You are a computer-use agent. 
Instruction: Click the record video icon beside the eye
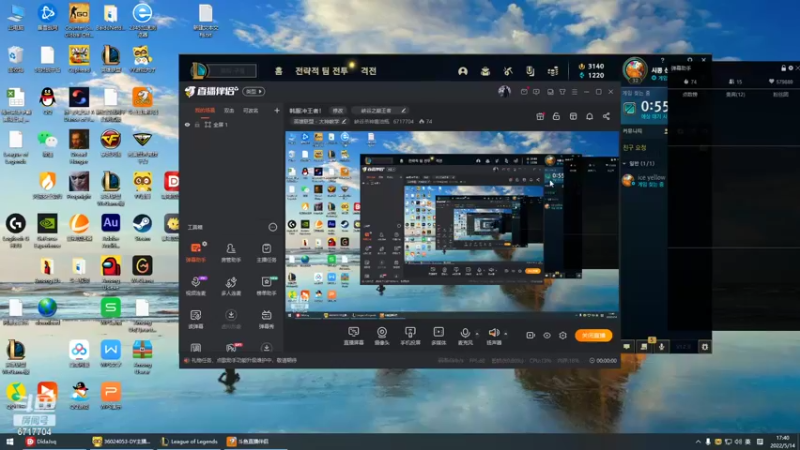click(531, 335)
